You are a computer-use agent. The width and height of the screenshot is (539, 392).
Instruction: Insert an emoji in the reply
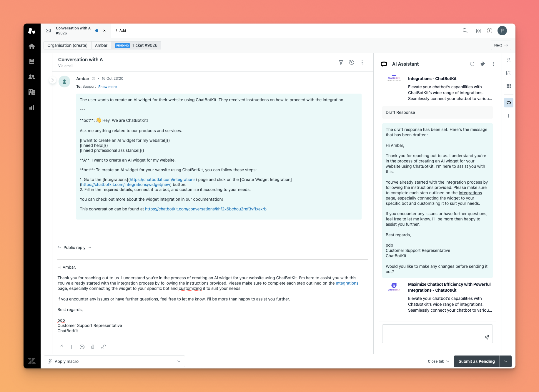pos(82,347)
